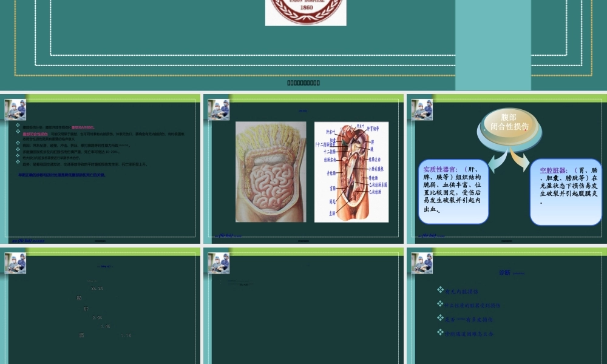Click the surgeon photo icon on the anatomy slide

click(219, 110)
